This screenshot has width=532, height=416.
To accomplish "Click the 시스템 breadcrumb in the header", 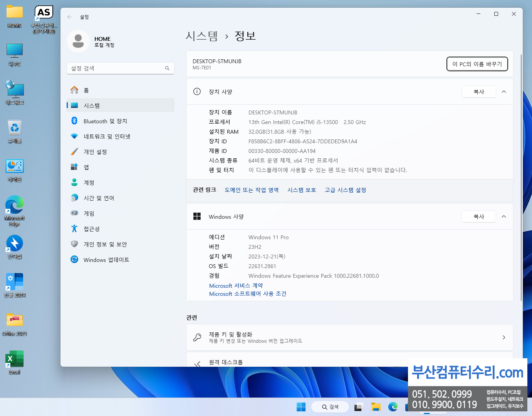I will tap(202, 36).
